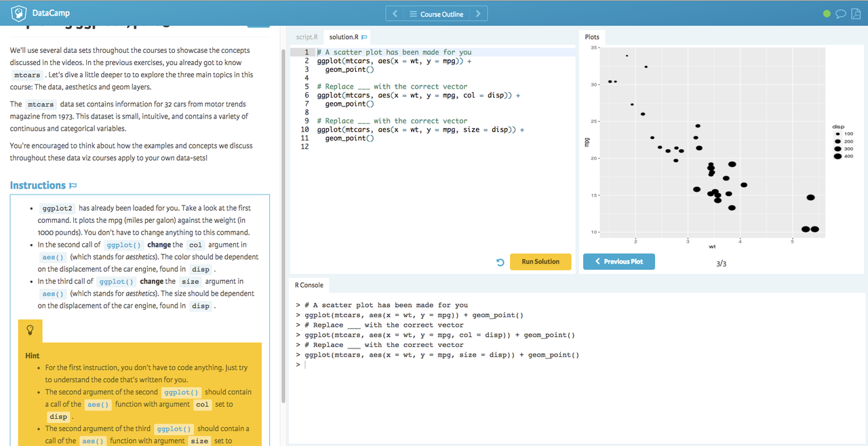
Task: Click the disp legend title in plot
Action: click(839, 127)
